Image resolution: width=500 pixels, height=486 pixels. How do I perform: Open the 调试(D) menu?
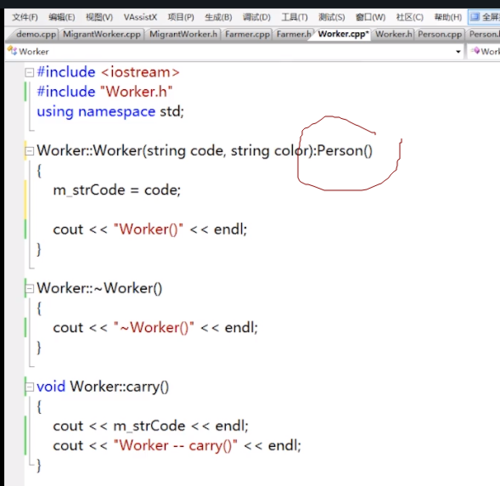pyautogui.click(x=257, y=17)
